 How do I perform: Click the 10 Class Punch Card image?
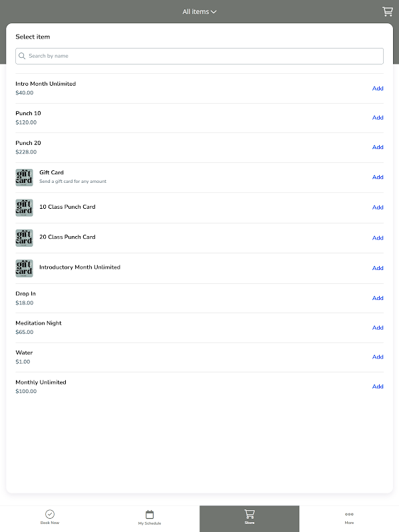(24, 207)
